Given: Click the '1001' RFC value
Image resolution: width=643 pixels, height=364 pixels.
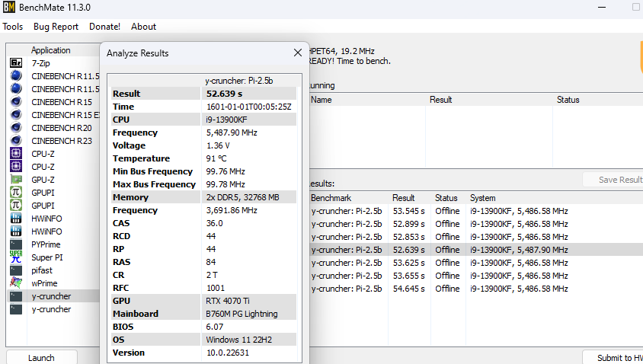Looking at the screenshot, I should pyautogui.click(x=216, y=288).
